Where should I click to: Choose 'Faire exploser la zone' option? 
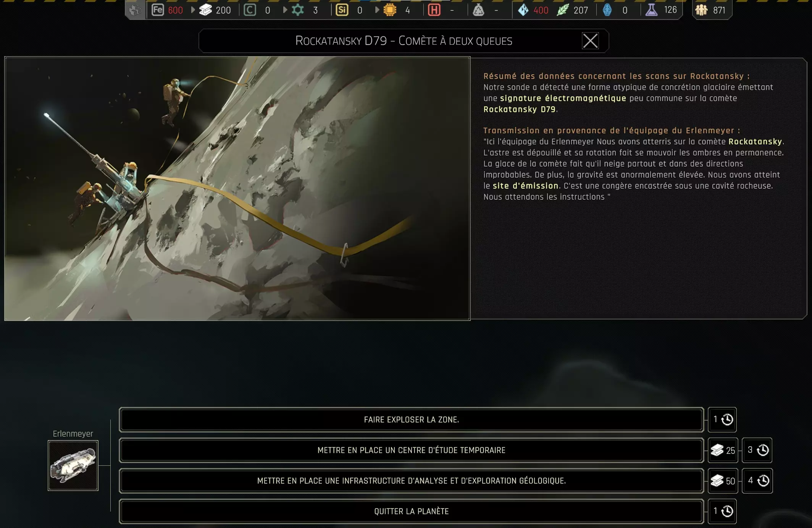pos(411,419)
